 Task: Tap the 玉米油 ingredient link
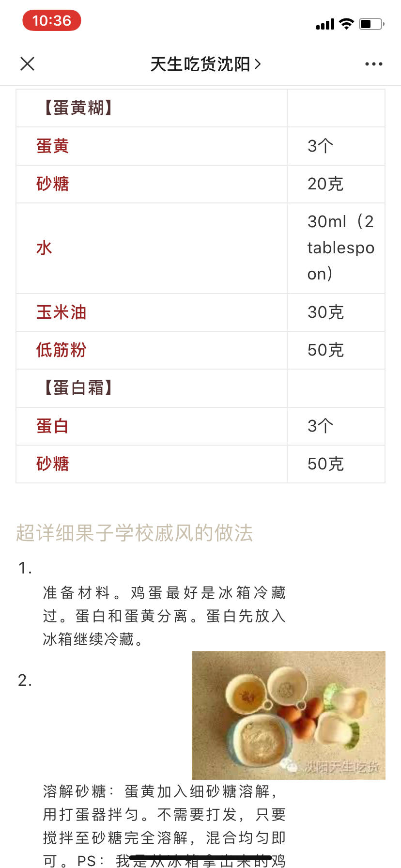pos(62,312)
